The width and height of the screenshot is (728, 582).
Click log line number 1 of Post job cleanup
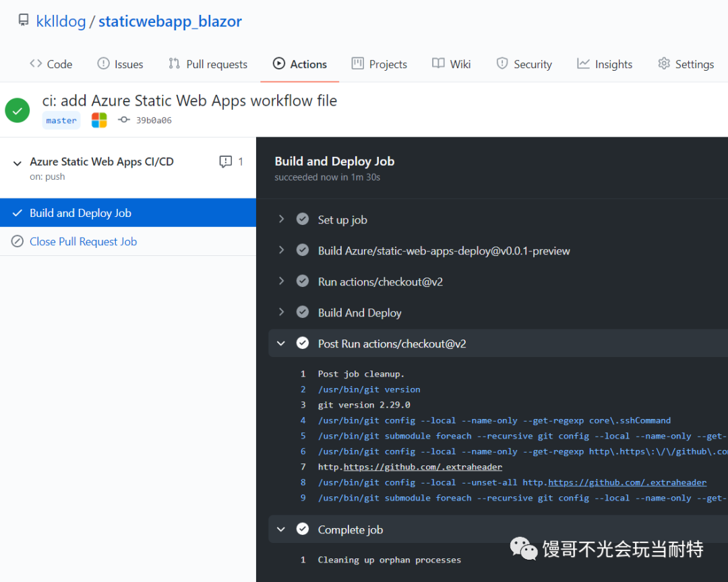pyautogui.click(x=303, y=374)
